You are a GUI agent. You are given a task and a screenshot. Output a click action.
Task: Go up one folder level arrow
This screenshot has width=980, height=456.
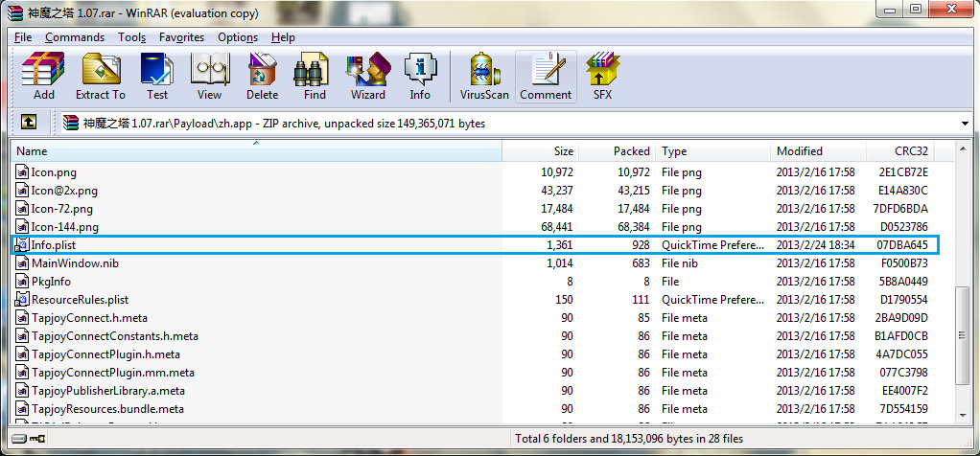(29, 123)
